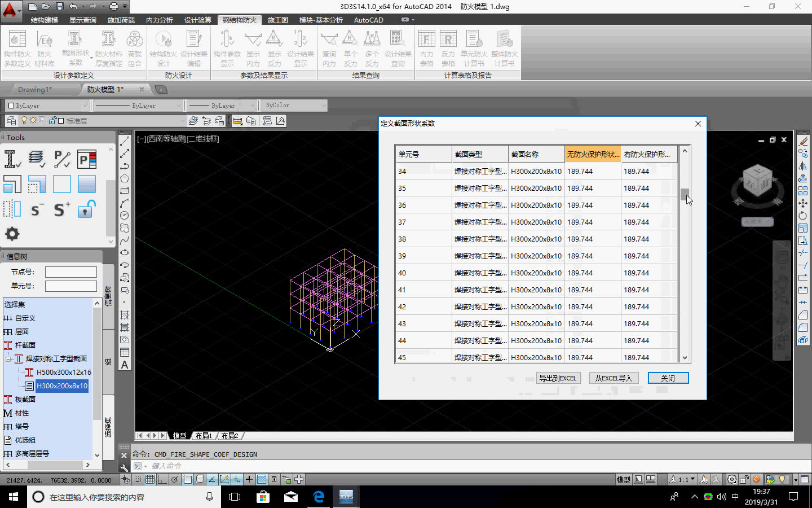Open layer properties manager icon
The height and width of the screenshot is (508, 812).
coord(11,121)
